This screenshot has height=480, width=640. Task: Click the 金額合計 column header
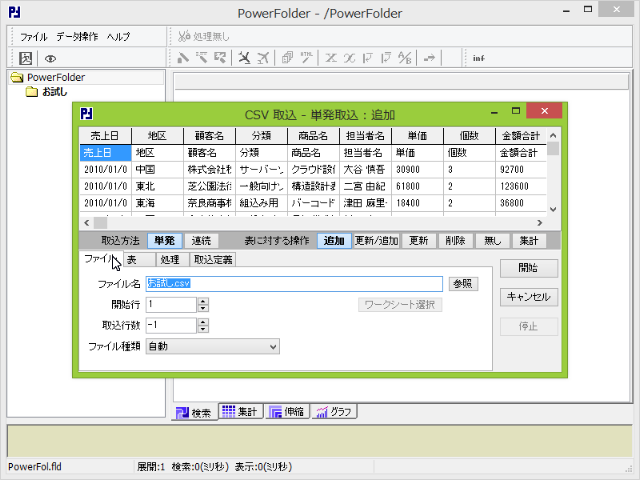coord(521,136)
